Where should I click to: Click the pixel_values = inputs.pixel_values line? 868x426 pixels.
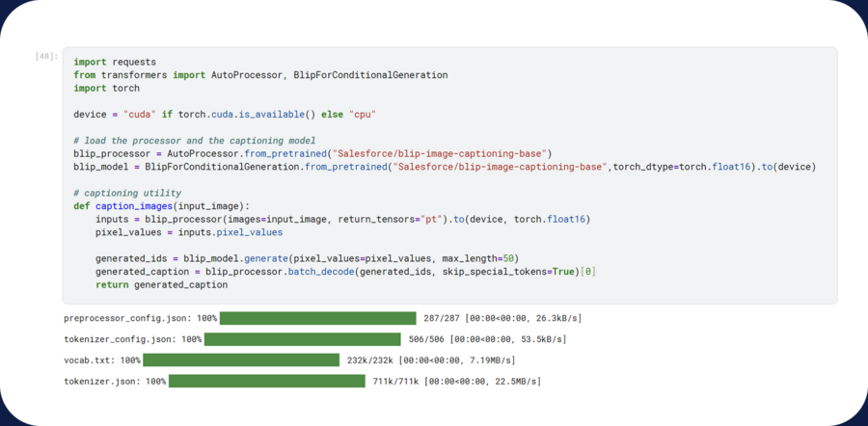click(189, 232)
